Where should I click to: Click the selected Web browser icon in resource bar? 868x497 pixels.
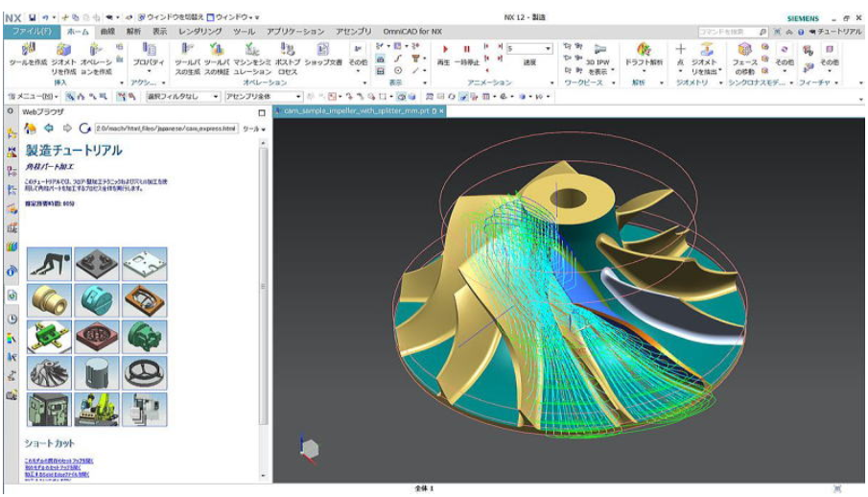point(12,295)
